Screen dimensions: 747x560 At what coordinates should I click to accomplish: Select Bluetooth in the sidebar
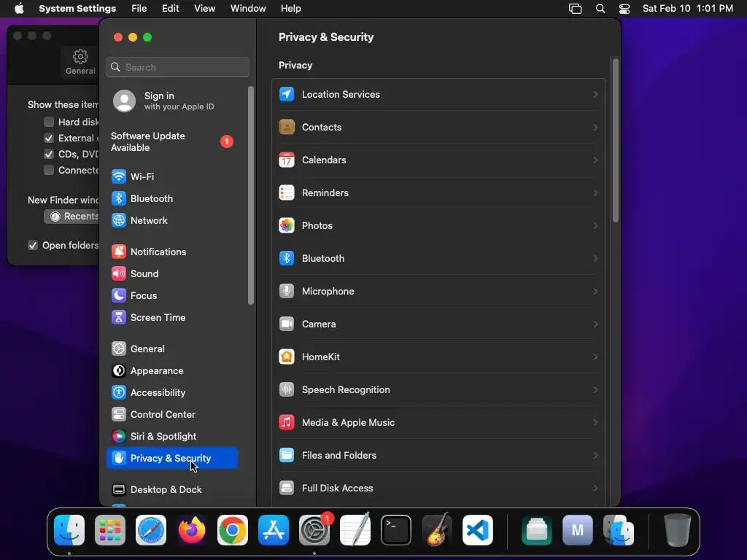point(172,198)
